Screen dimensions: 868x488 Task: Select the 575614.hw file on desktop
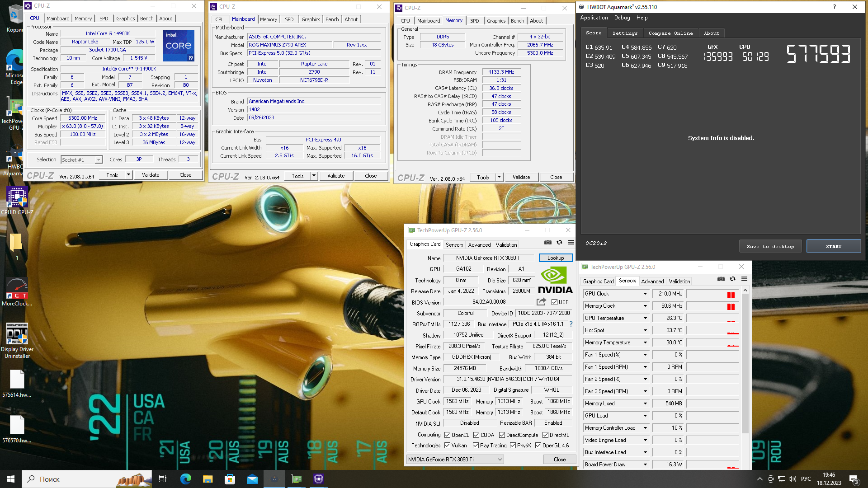click(17, 384)
